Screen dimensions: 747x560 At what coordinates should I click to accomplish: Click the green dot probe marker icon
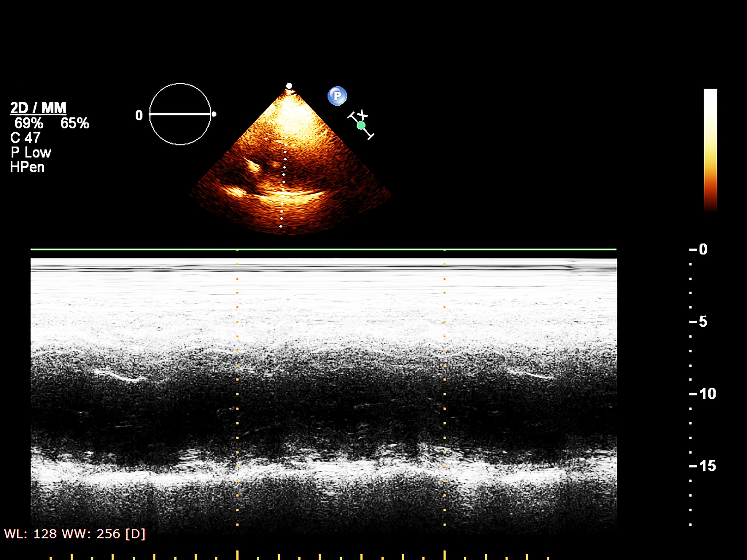[x=361, y=125]
